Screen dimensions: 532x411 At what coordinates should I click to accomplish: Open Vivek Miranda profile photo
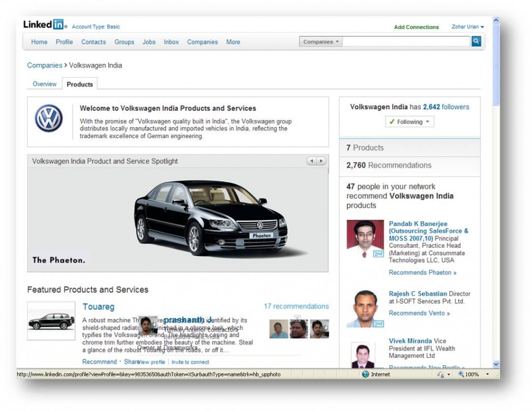(x=363, y=355)
